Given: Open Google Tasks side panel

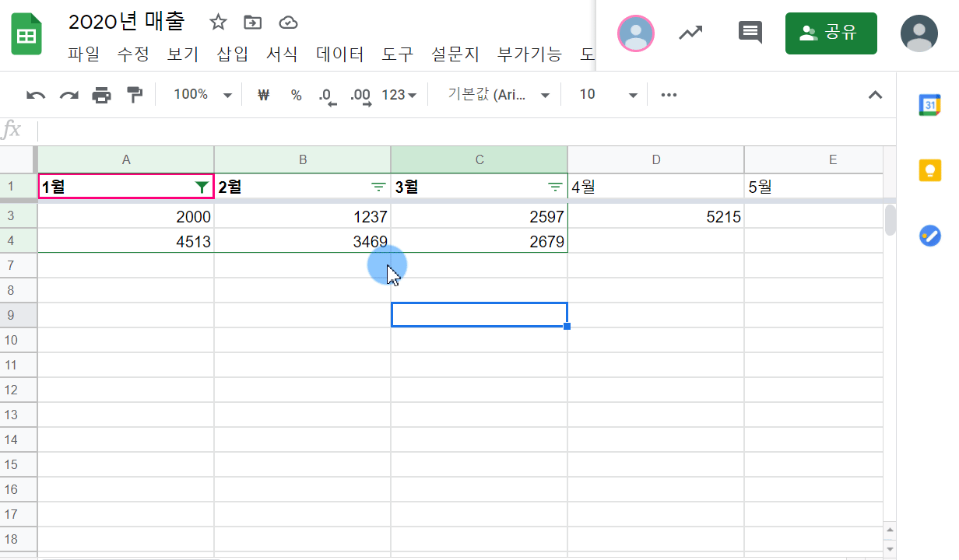Looking at the screenshot, I should coord(929,235).
